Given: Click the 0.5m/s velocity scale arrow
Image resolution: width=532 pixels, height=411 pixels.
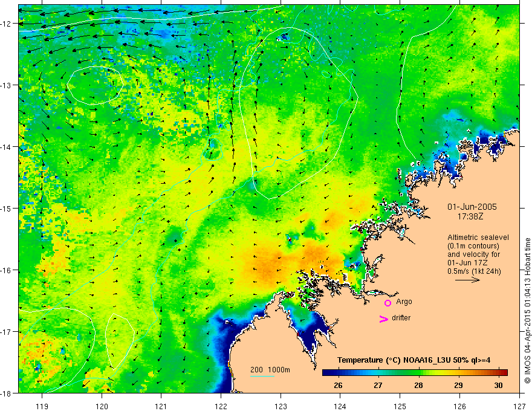Looking at the screenshot, I should click(x=467, y=280).
